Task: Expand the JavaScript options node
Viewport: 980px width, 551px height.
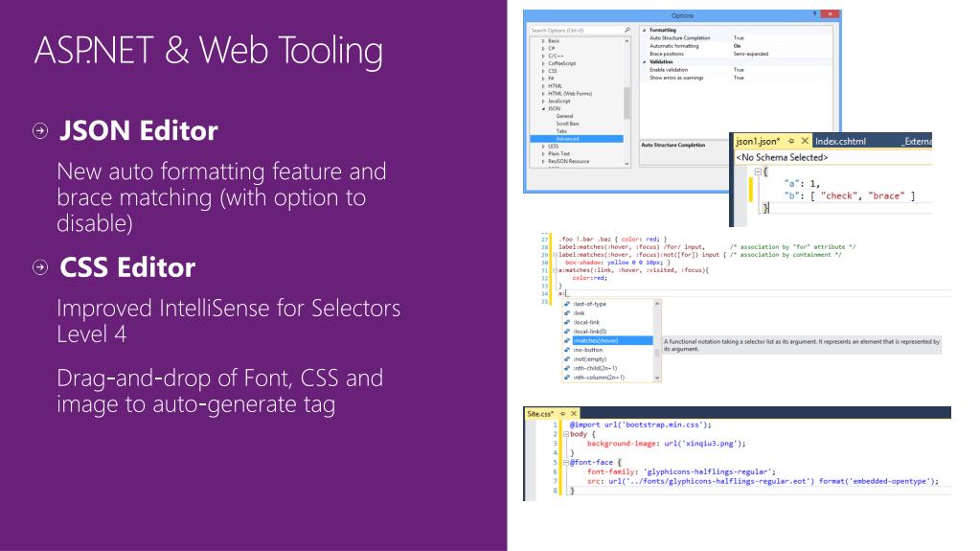Action: pos(543,101)
